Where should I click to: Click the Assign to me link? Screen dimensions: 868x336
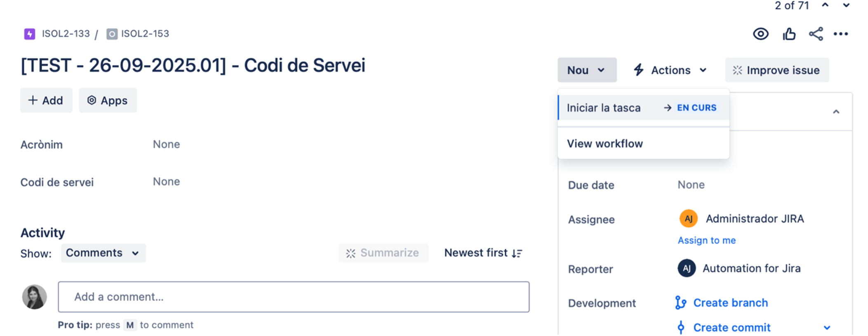706,240
